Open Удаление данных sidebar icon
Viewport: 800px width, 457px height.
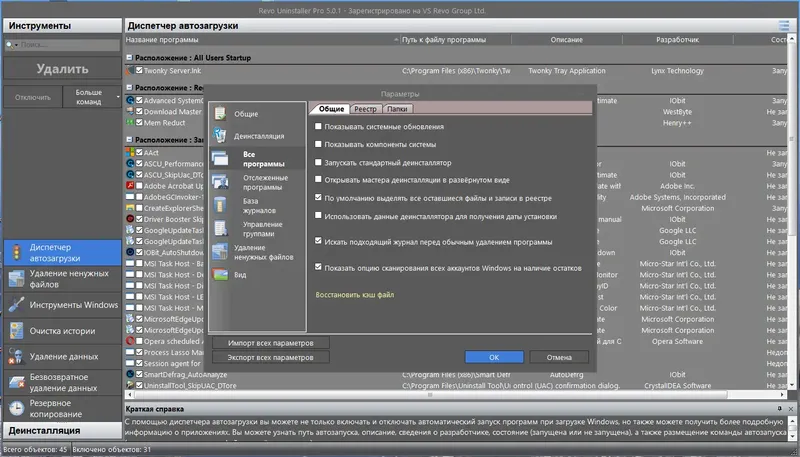click(16, 356)
